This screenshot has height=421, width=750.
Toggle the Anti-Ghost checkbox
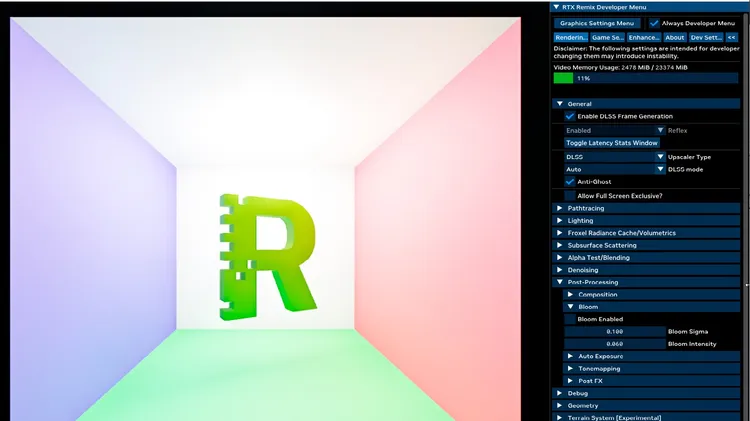pyautogui.click(x=569, y=182)
